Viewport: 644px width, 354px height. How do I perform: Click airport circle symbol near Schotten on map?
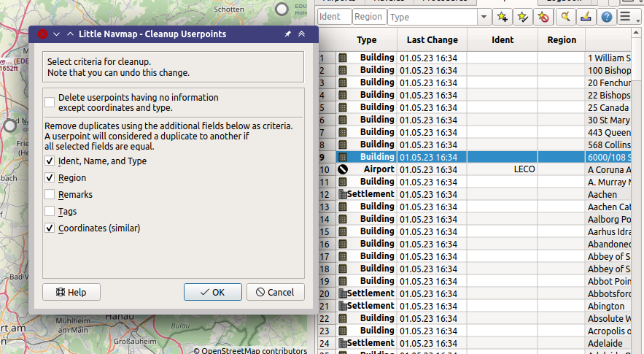click(282, 9)
